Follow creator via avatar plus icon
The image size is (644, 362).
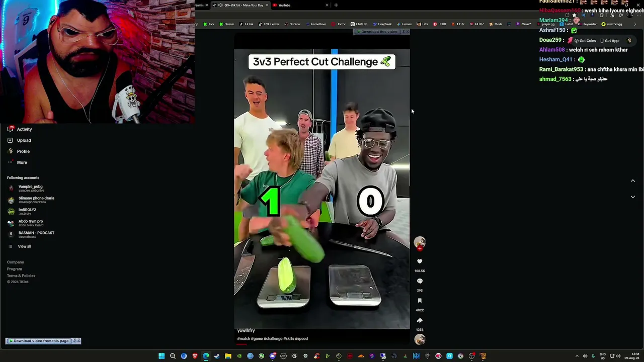tap(420, 248)
